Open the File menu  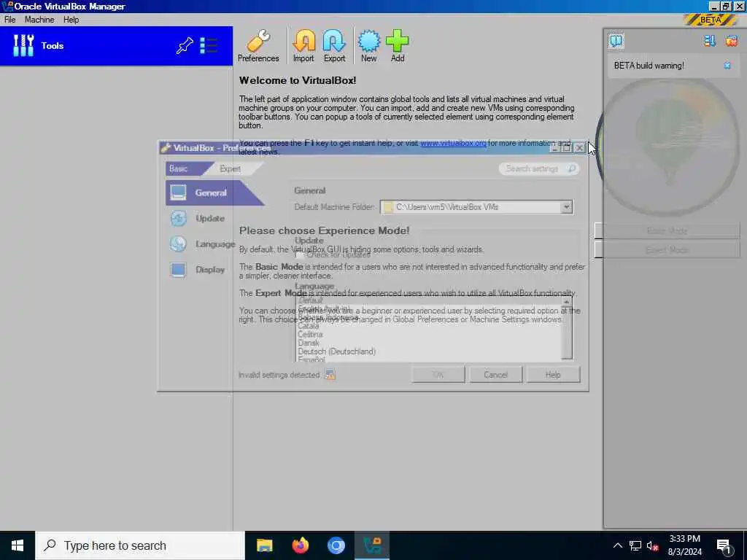10,20
